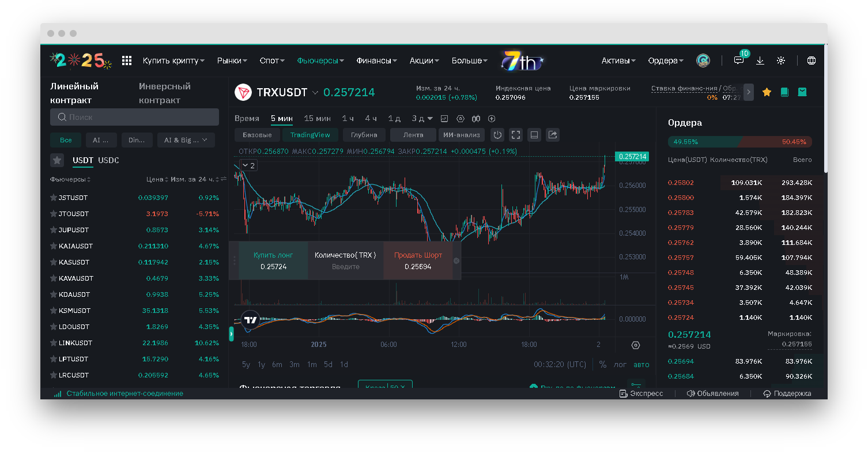The width and height of the screenshot is (868, 457).
Task: Switch to Инверсный контракт tab
Action: [165, 93]
